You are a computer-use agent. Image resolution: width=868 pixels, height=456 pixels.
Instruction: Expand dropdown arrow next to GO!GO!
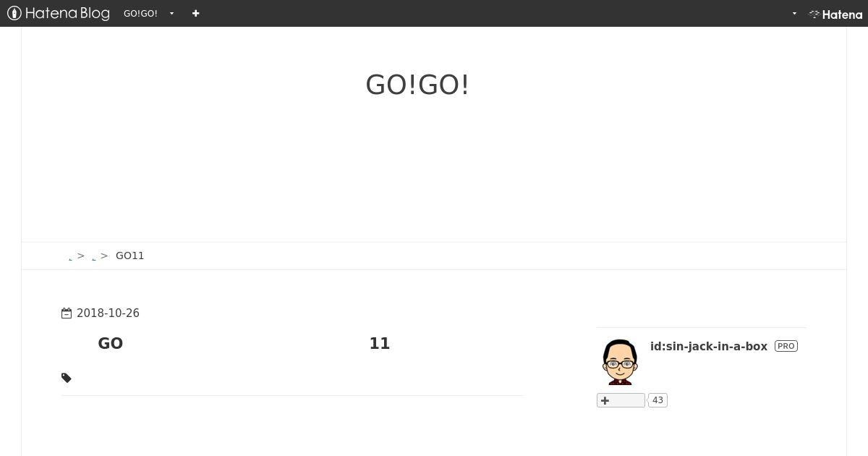pyautogui.click(x=171, y=14)
